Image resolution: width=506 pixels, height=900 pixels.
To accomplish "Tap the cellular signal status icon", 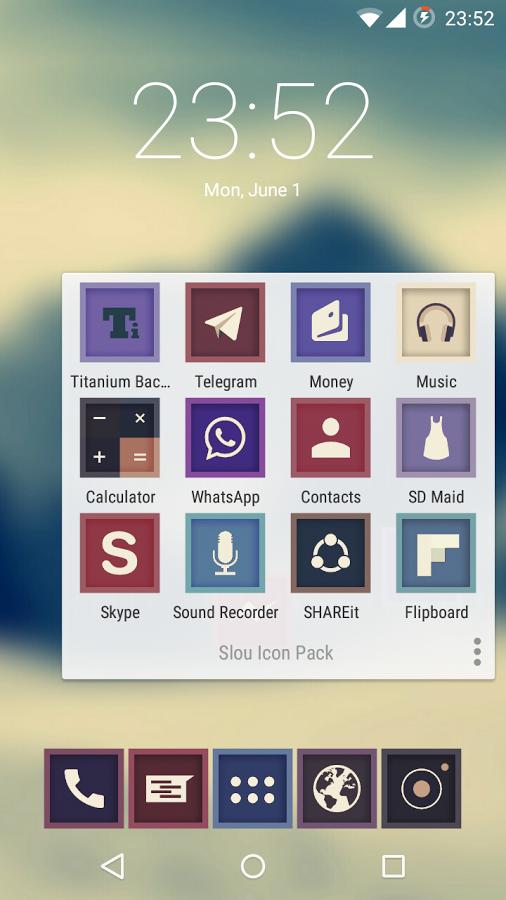I will coord(396,18).
